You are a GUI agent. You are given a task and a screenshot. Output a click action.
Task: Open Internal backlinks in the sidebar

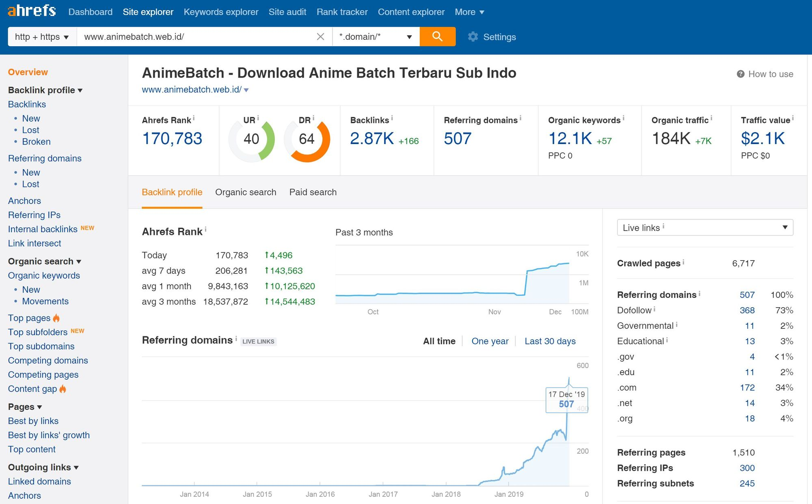point(43,229)
